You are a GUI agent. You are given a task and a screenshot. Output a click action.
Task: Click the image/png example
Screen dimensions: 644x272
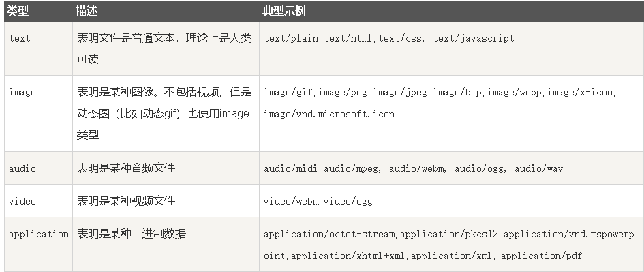tap(343, 93)
